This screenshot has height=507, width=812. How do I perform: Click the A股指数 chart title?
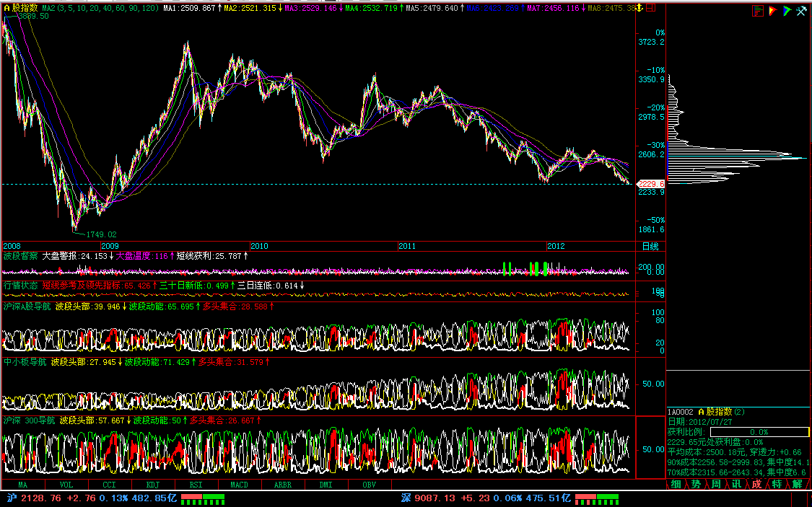[21, 8]
